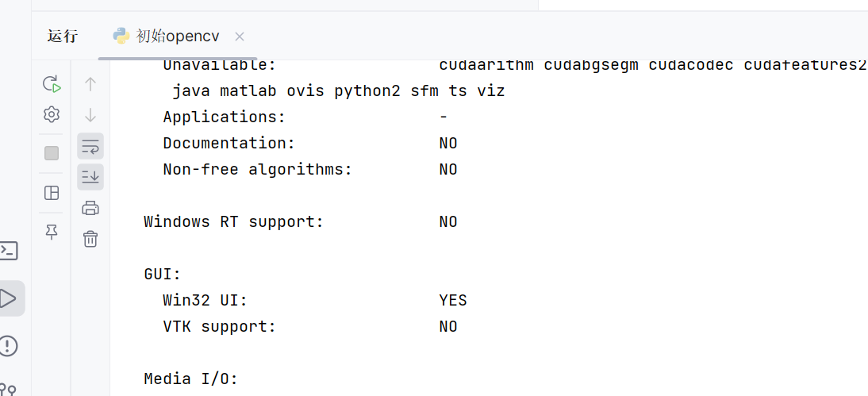
Task: Toggle scroll to end of output
Action: [90, 176]
